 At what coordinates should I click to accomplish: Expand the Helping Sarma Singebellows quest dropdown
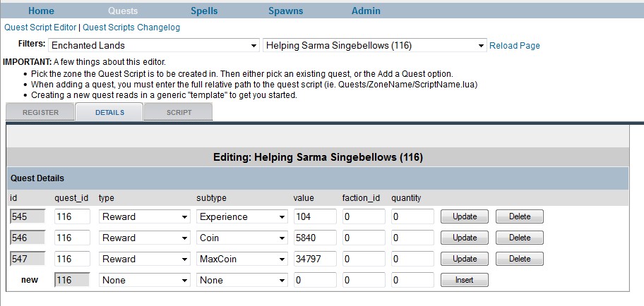click(374, 46)
